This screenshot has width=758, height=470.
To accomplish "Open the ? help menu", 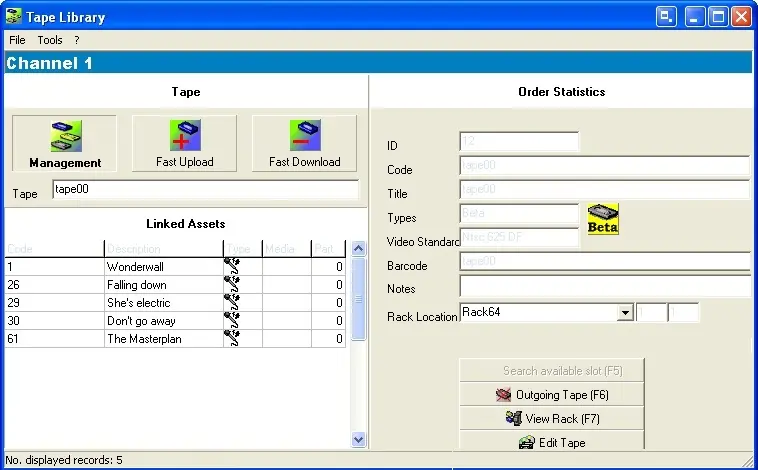I will pyautogui.click(x=77, y=40).
